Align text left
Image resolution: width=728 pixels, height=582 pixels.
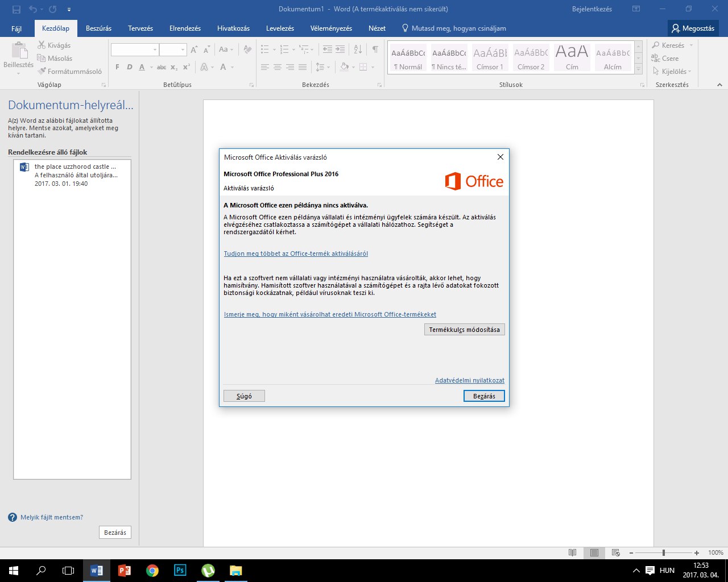coord(265,67)
